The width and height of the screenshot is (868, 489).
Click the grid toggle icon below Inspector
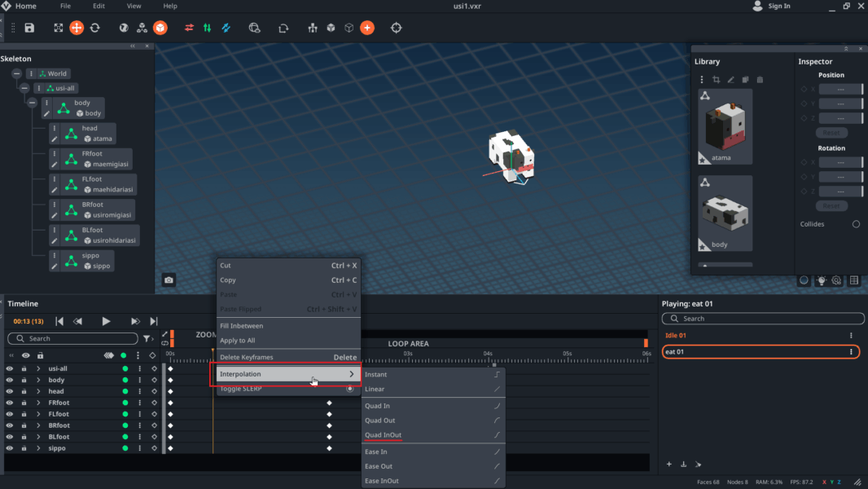coord(854,281)
